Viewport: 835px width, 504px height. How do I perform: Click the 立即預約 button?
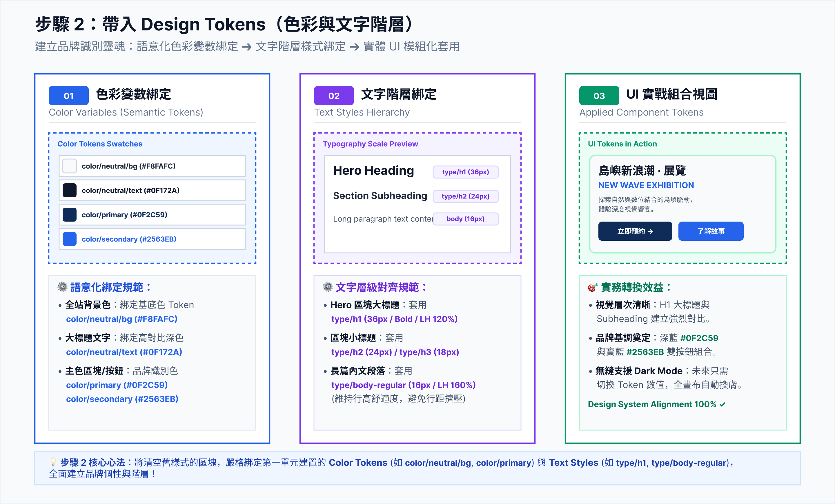[635, 231]
